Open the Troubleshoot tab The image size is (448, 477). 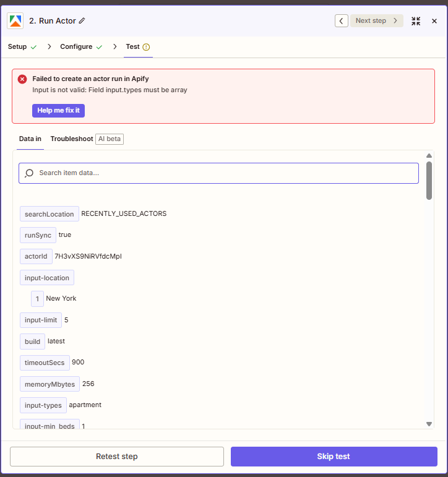(72, 139)
